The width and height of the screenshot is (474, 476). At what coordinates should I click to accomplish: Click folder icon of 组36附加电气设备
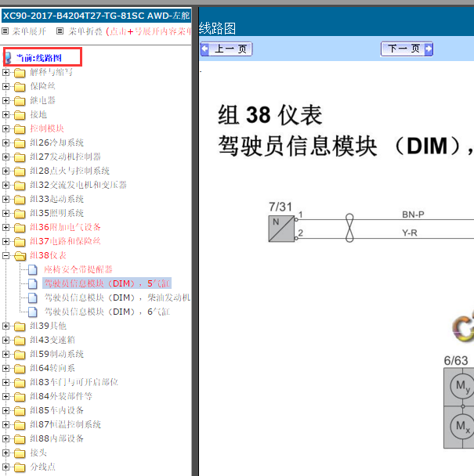(20, 227)
